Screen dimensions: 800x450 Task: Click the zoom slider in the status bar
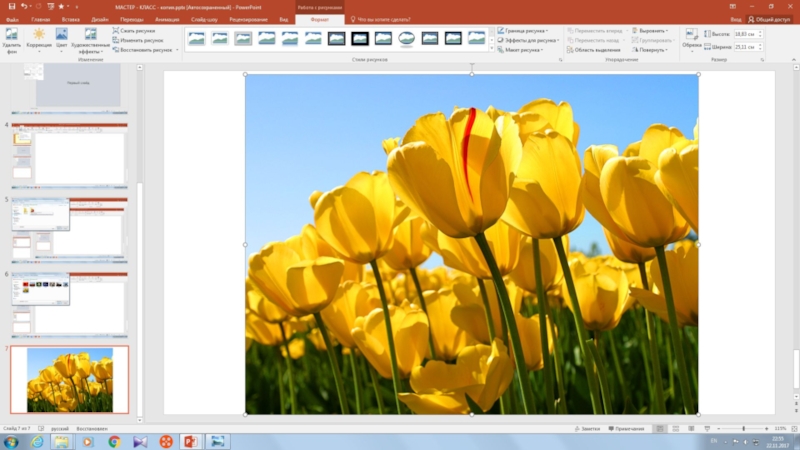(742, 428)
